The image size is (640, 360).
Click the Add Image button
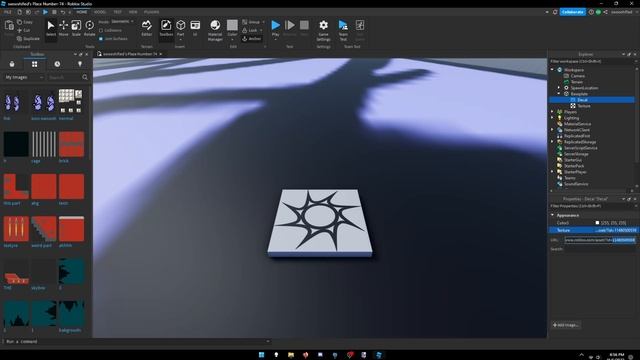click(566, 325)
